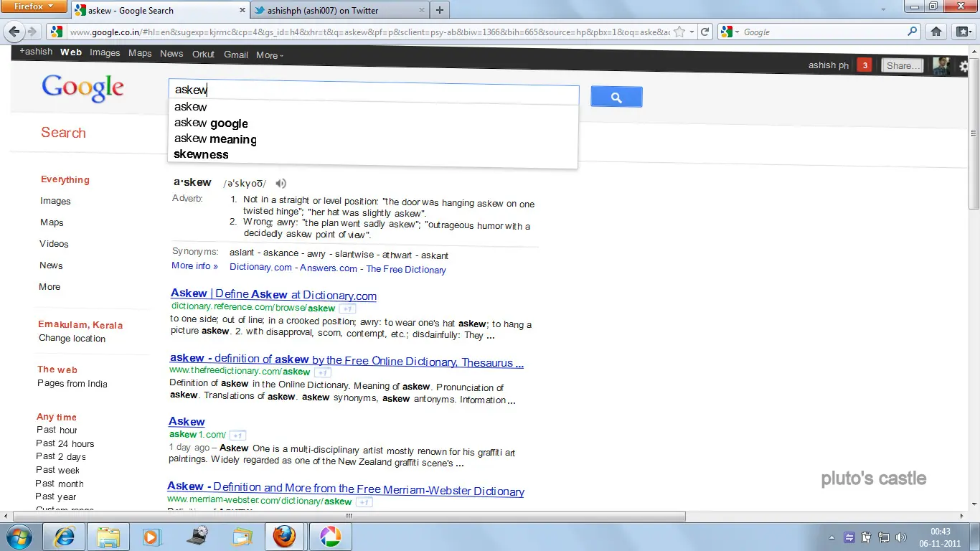Toggle +1 on thefreedictionary.com result
980x551 pixels.
tap(323, 372)
